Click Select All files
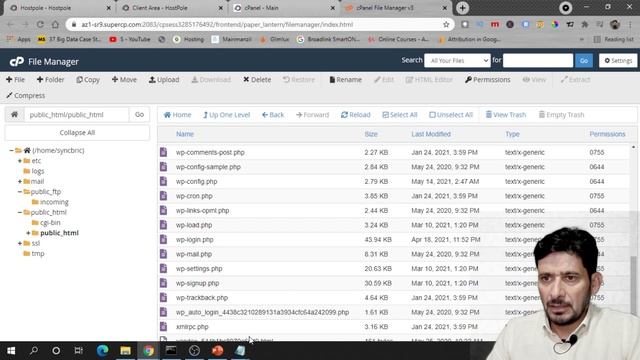 (400, 115)
